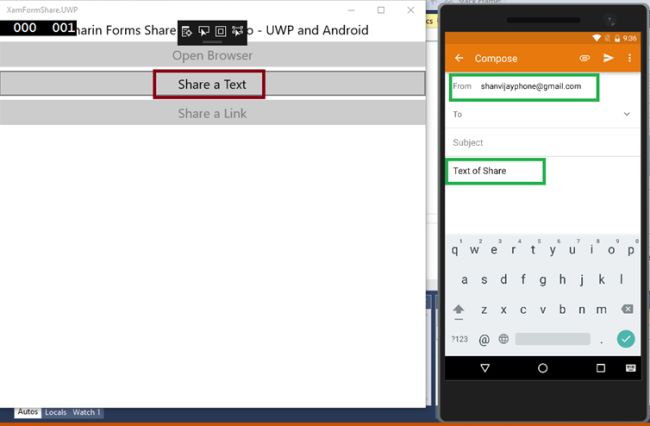Tap the Android recents navigation button

click(600, 368)
